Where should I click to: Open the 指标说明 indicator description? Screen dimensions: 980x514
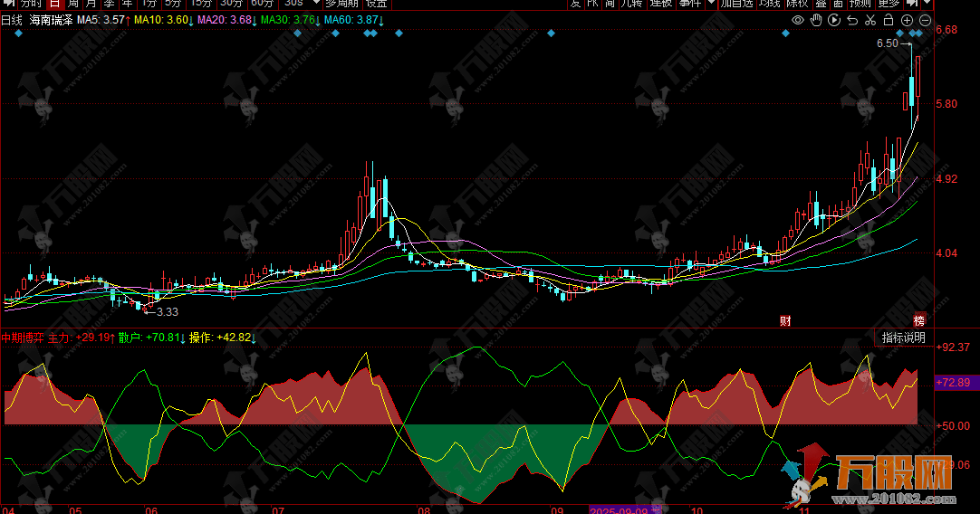[904, 338]
